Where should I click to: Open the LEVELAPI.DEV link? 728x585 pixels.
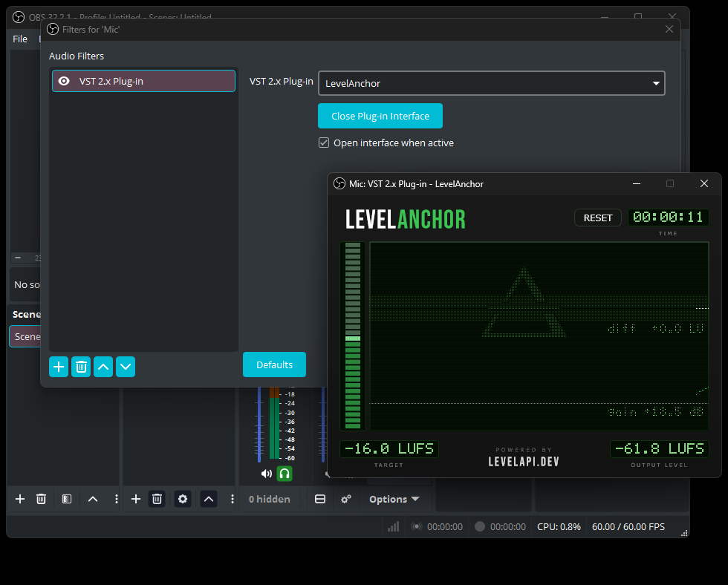(524, 462)
